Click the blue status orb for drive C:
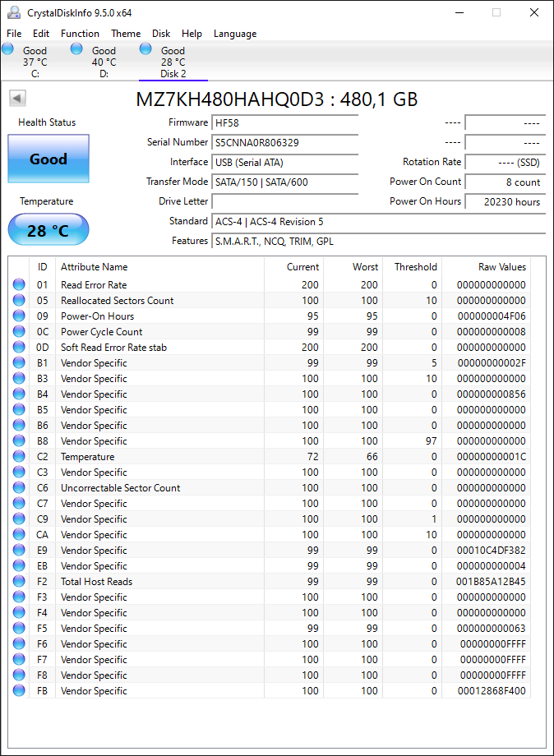554x756 pixels. point(7,48)
